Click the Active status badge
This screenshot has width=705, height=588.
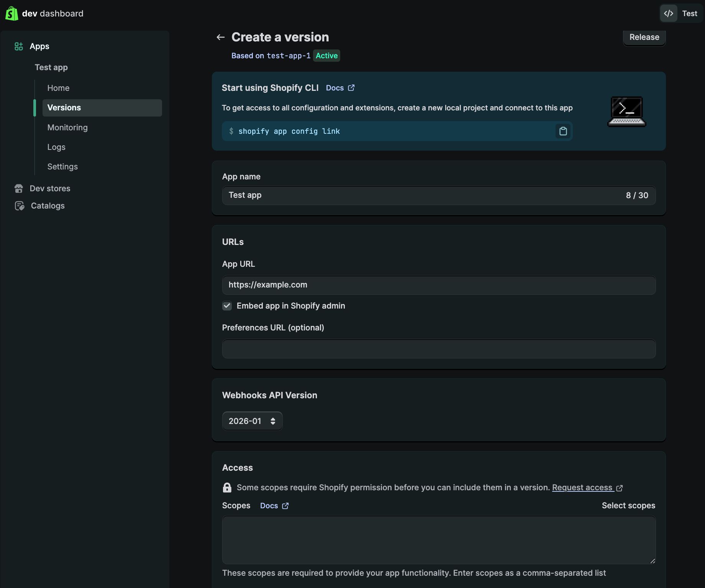[327, 56]
